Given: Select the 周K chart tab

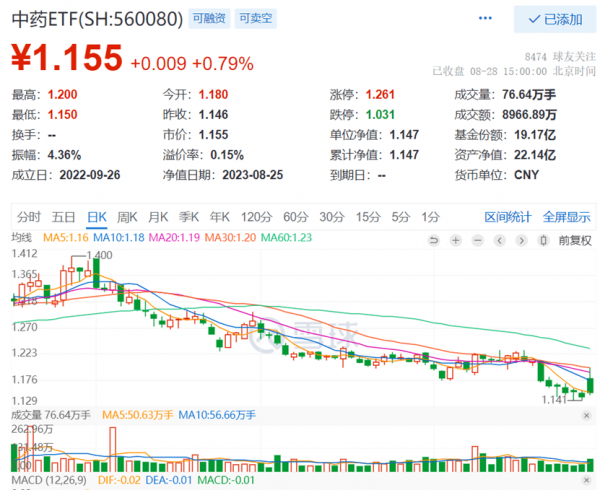Looking at the screenshot, I should pyautogui.click(x=127, y=217).
